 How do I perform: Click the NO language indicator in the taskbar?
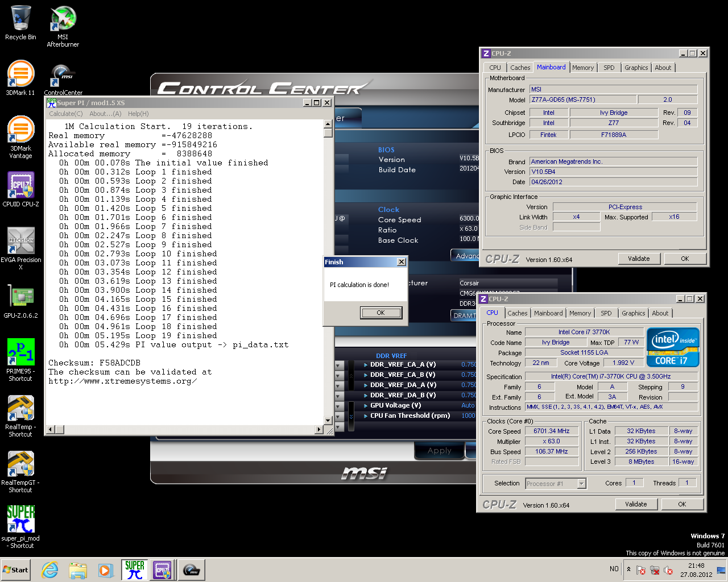point(614,569)
